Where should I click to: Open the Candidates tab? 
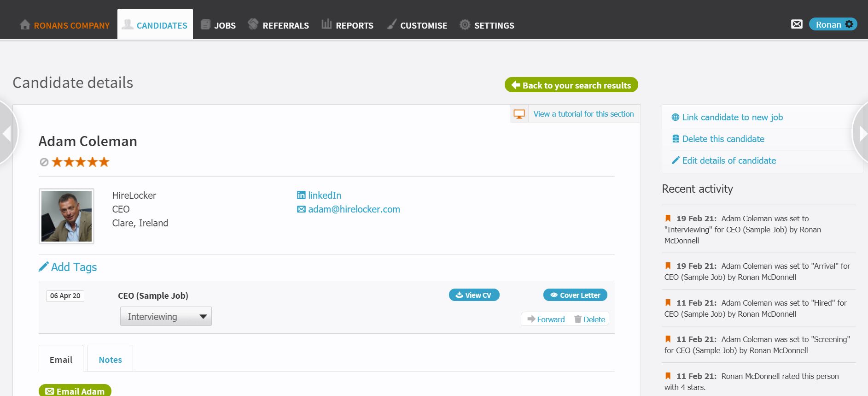(x=155, y=24)
